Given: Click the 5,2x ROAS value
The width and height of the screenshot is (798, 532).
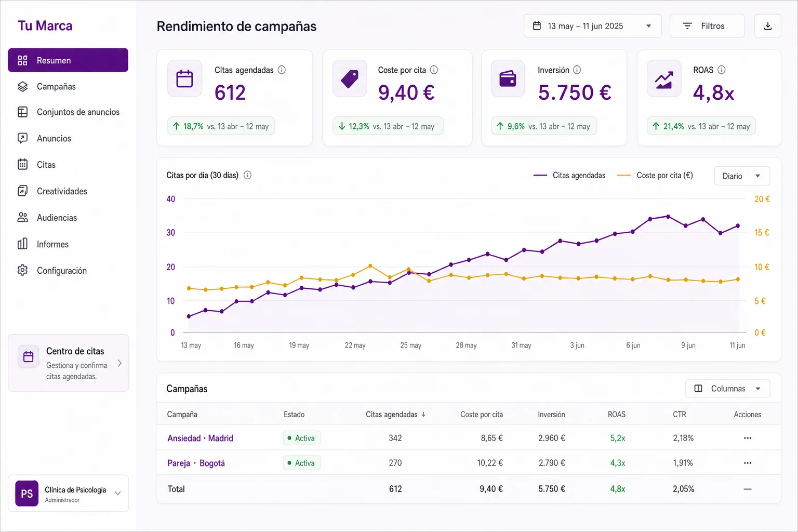Looking at the screenshot, I should tap(618, 438).
